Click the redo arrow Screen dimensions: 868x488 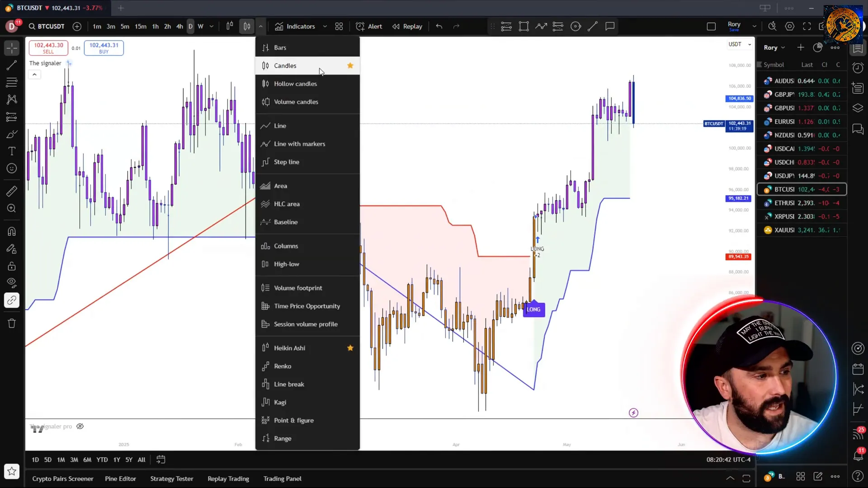point(456,26)
